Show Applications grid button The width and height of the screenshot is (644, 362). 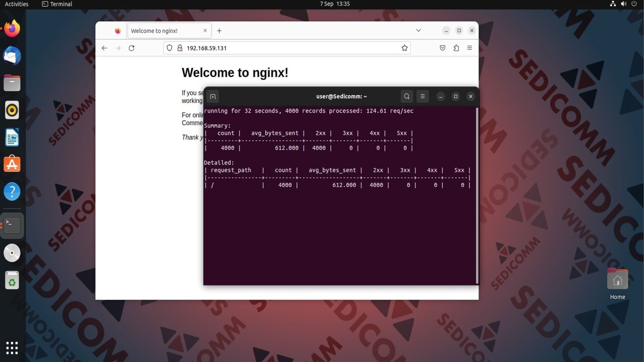coord(12,348)
